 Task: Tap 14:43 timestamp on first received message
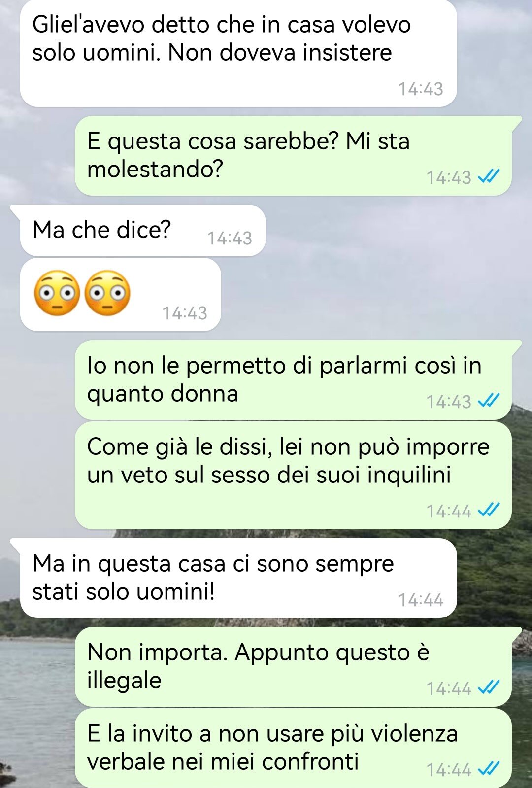(x=421, y=89)
